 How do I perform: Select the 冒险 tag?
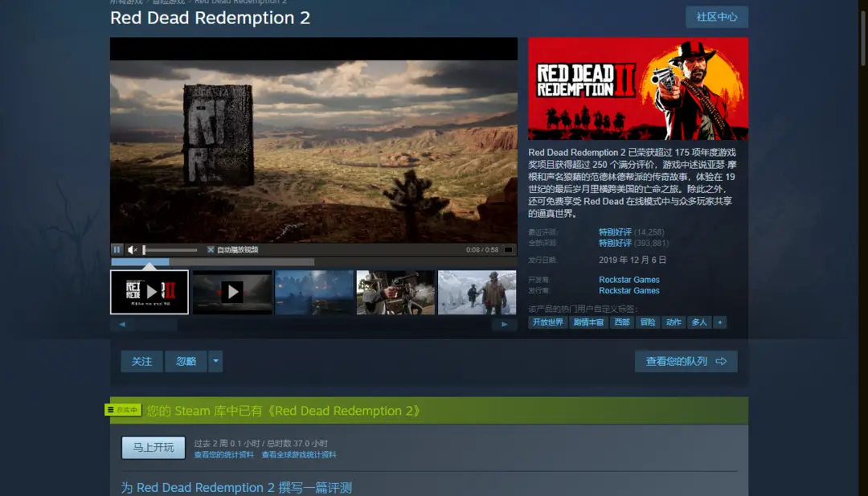coord(648,322)
